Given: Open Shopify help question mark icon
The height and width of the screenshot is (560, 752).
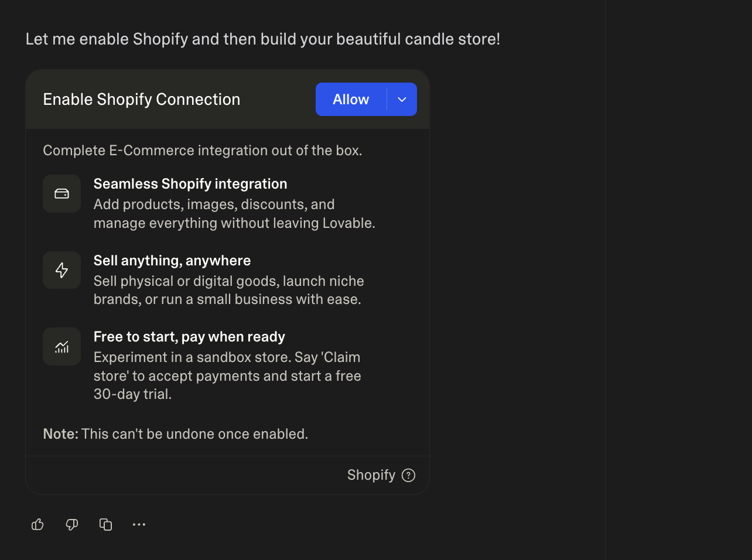Looking at the screenshot, I should (x=409, y=475).
